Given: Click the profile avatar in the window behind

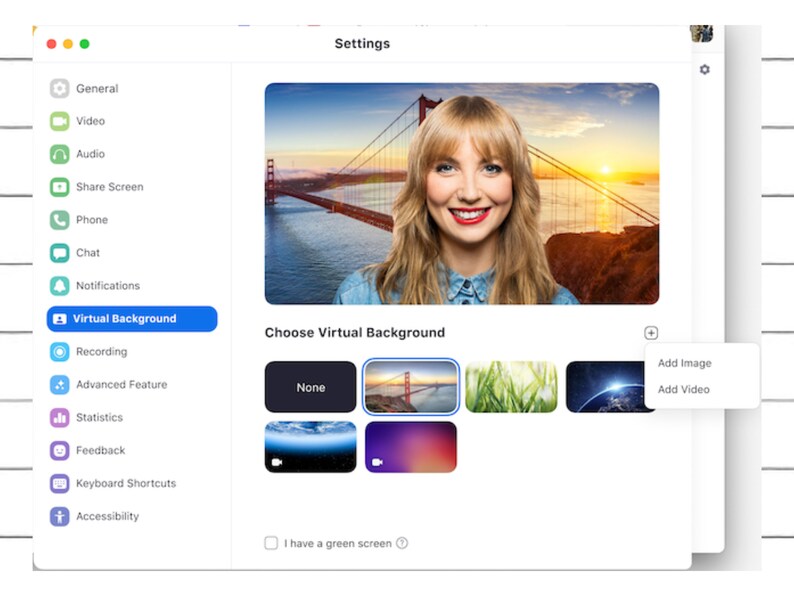Looking at the screenshot, I should 701,33.
